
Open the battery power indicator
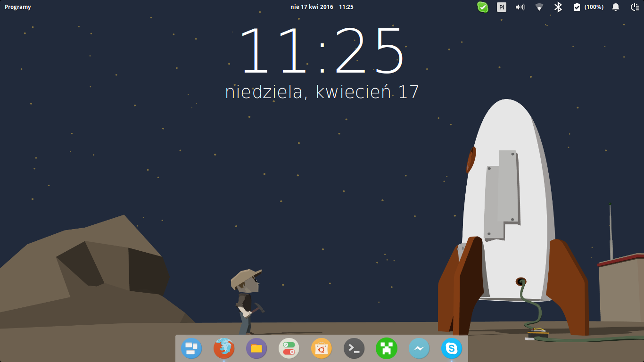577,7
